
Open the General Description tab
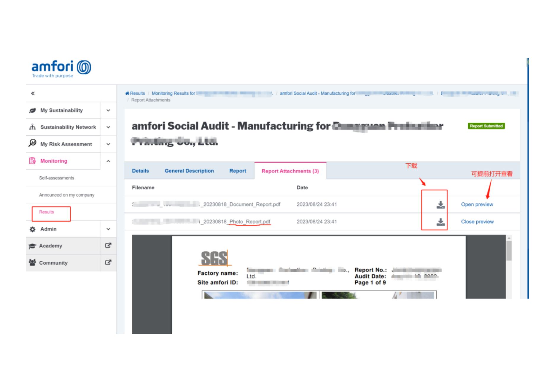(x=189, y=171)
